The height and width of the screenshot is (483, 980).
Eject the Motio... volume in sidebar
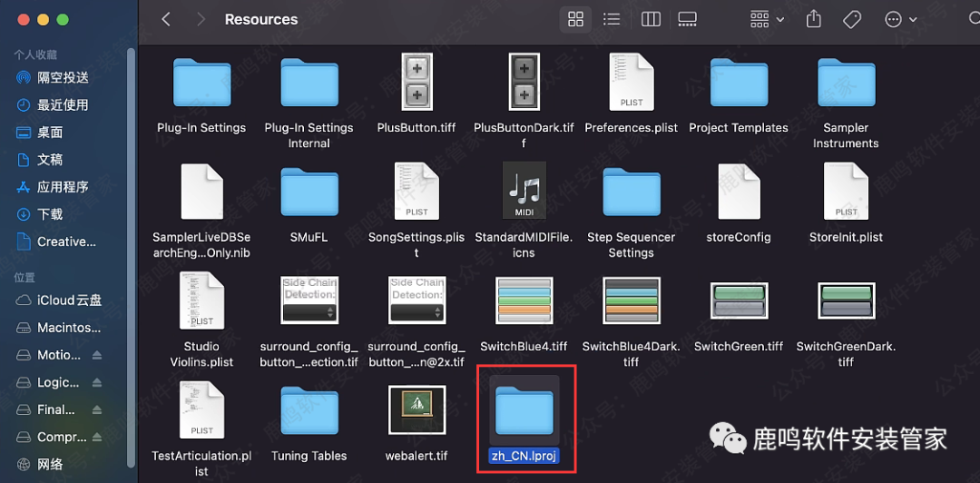[97, 355]
